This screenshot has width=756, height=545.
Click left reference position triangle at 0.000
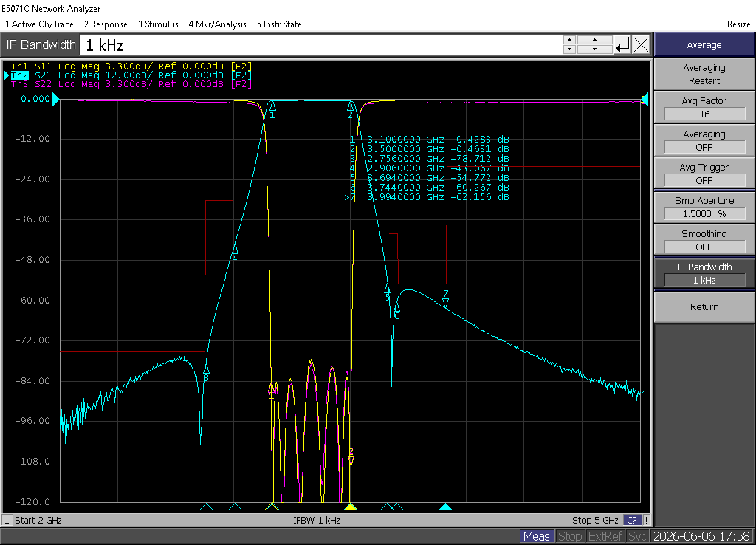click(56, 100)
